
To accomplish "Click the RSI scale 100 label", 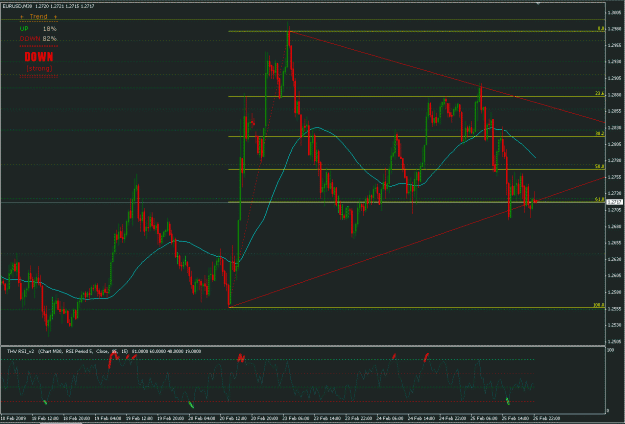I will pyautogui.click(x=610, y=350).
